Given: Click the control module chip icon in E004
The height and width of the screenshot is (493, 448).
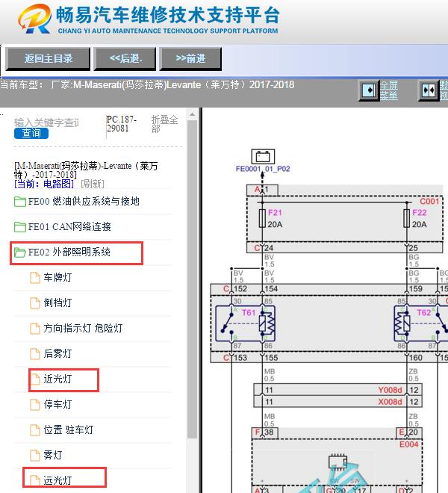Looking at the screenshot, I should tap(337, 462).
